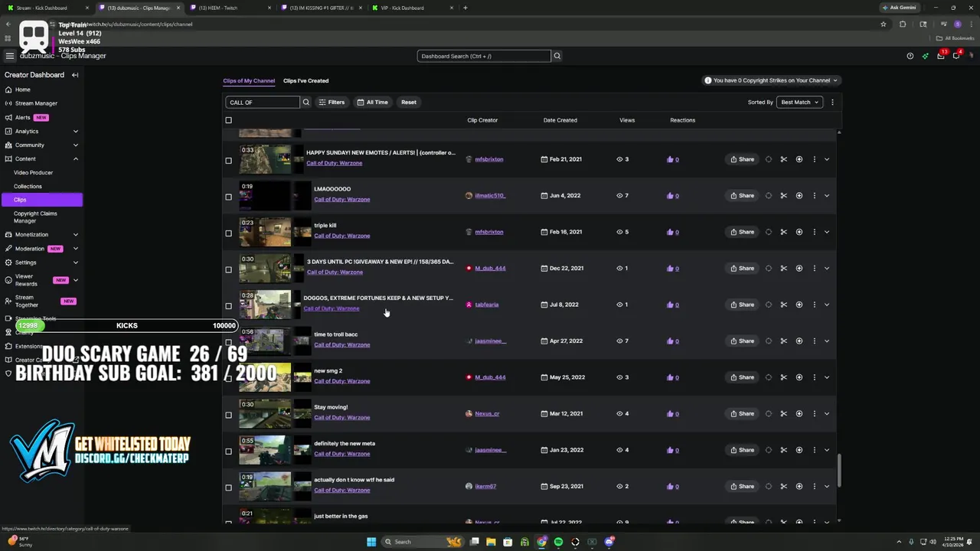Check the Stay moving! clip checkbox
Image resolution: width=980 pixels, height=551 pixels.
click(x=228, y=415)
